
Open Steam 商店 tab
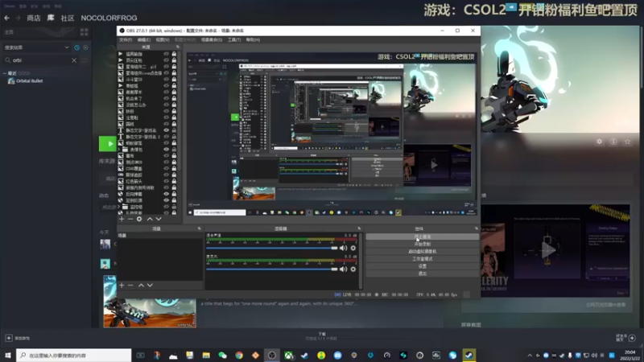tap(34, 18)
